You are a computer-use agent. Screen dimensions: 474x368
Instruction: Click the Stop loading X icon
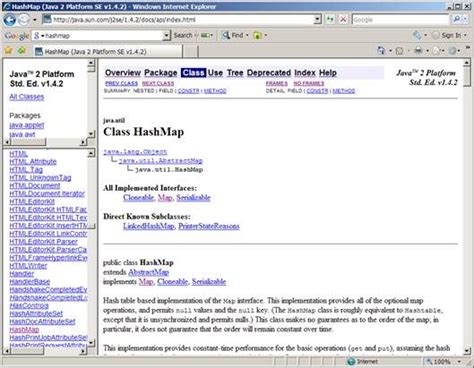click(x=343, y=20)
